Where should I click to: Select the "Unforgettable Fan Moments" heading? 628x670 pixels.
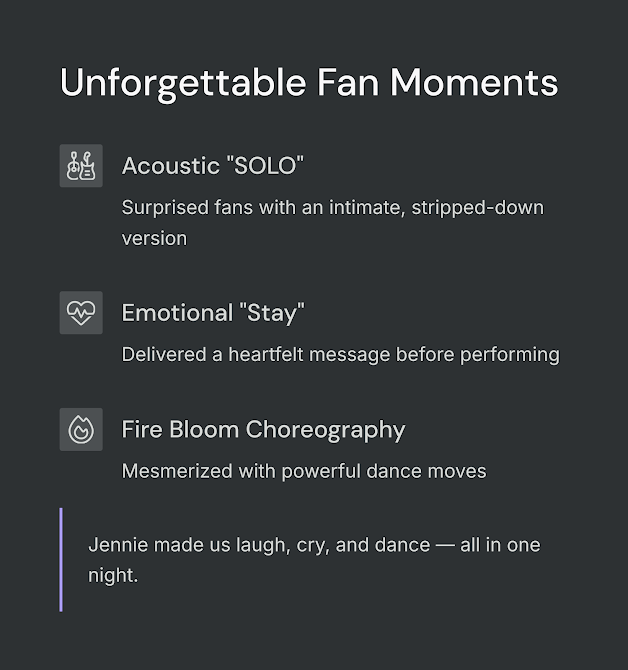point(309,83)
